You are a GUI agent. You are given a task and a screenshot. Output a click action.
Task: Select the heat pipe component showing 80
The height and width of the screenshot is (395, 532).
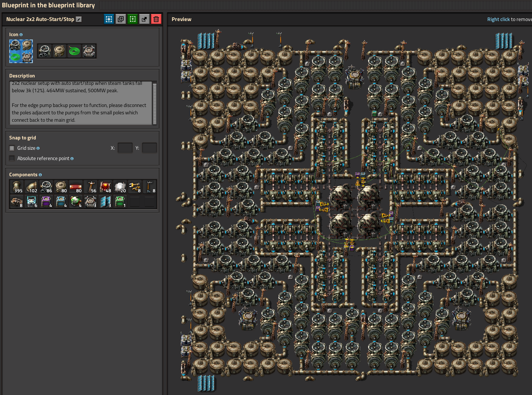(76, 187)
